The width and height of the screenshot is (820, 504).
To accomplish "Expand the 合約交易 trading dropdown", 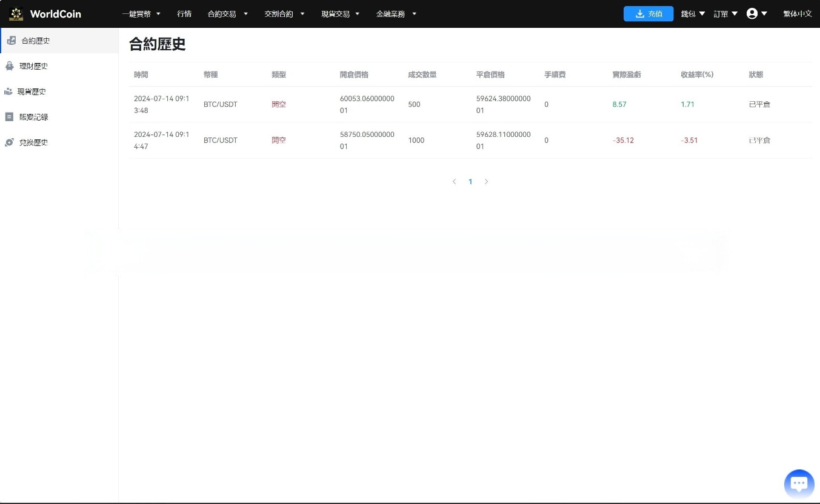I will pyautogui.click(x=227, y=13).
